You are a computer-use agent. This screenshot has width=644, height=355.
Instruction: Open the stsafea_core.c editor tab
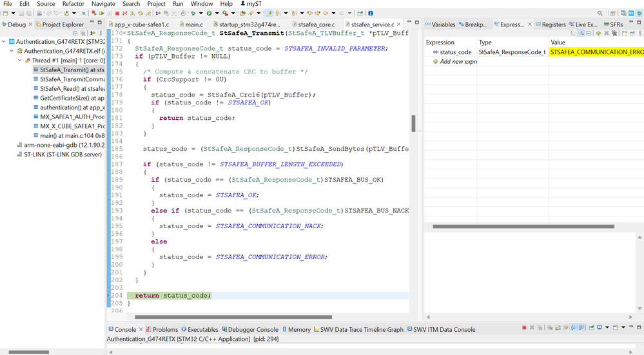(x=315, y=24)
